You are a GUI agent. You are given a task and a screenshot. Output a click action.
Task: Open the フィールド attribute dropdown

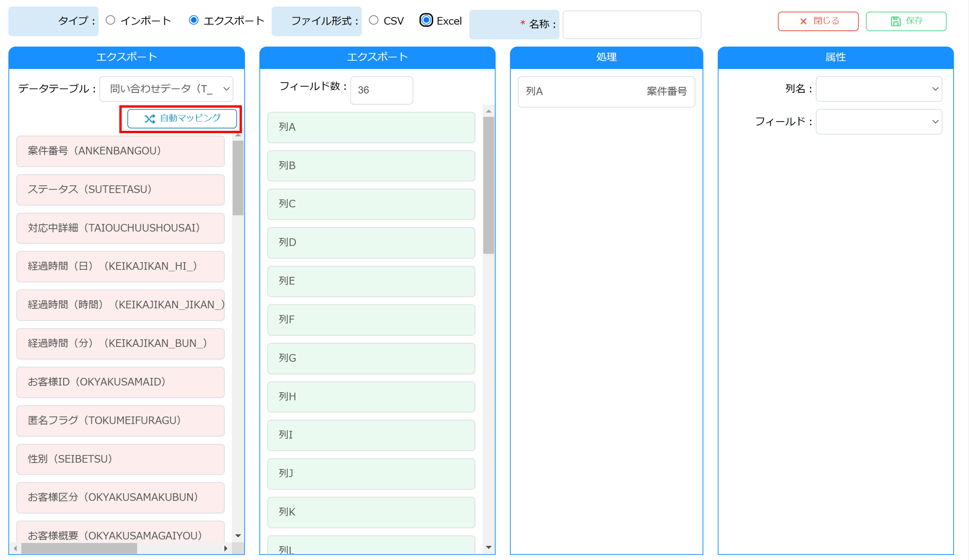point(879,122)
